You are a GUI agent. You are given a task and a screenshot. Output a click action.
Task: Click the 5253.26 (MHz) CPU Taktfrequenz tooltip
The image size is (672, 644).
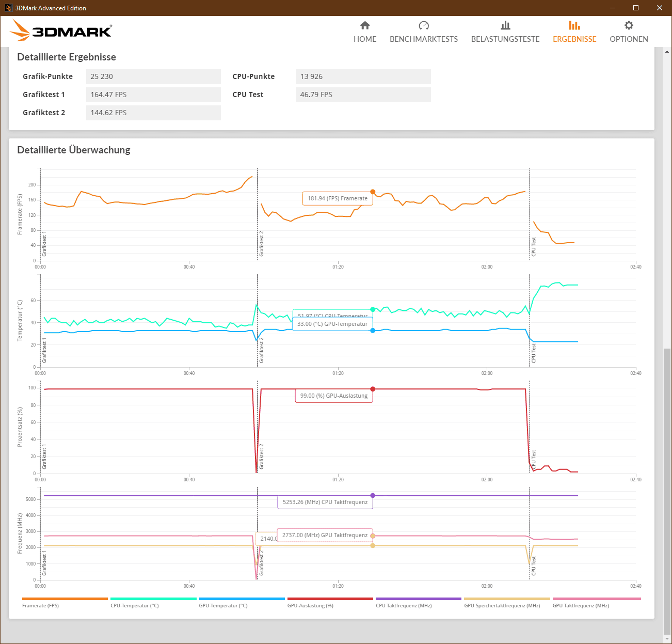click(325, 502)
